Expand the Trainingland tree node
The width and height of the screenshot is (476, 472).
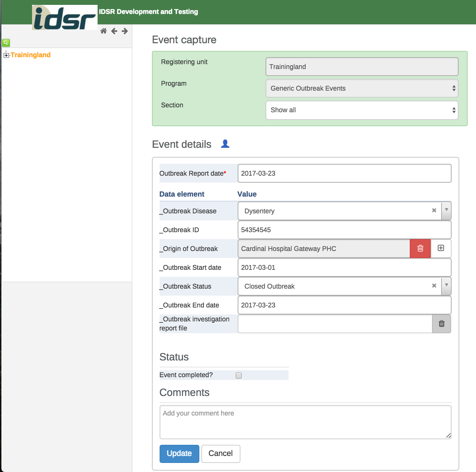[6, 55]
